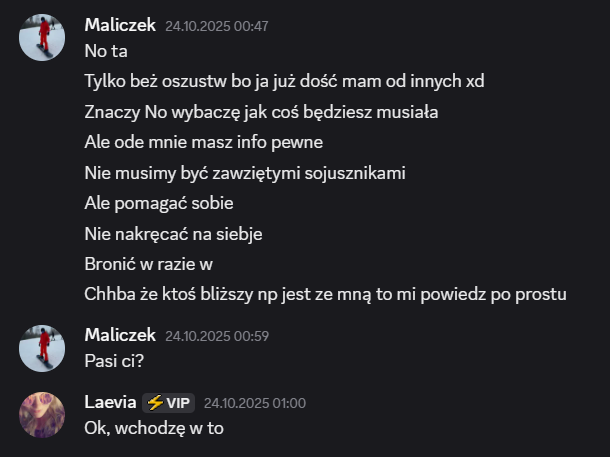Open Laevia's profile avatar
This screenshot has width=610, height=457.
click(x=42, y=415)
